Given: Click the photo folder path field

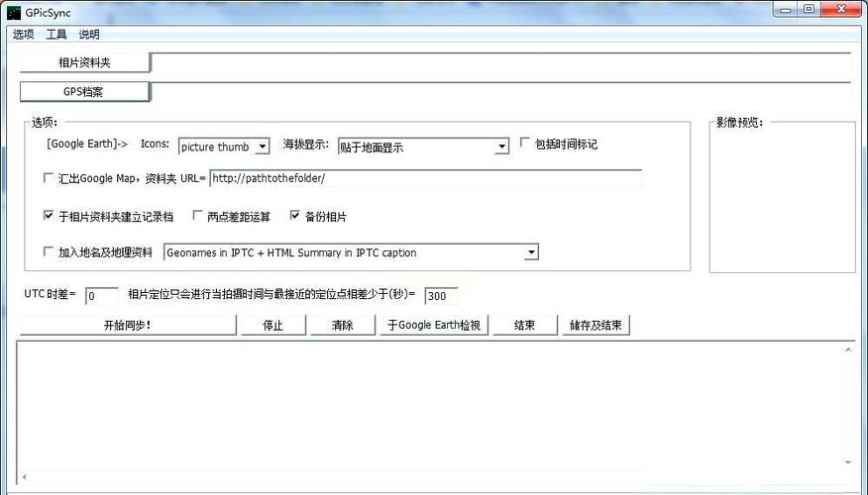Looking at the screenshot, I should tap(501, 62).
